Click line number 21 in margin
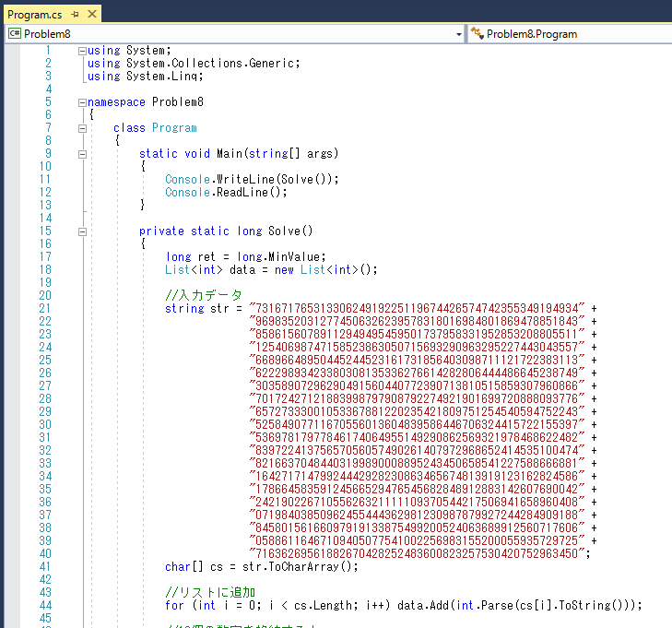 coord(45,308)
